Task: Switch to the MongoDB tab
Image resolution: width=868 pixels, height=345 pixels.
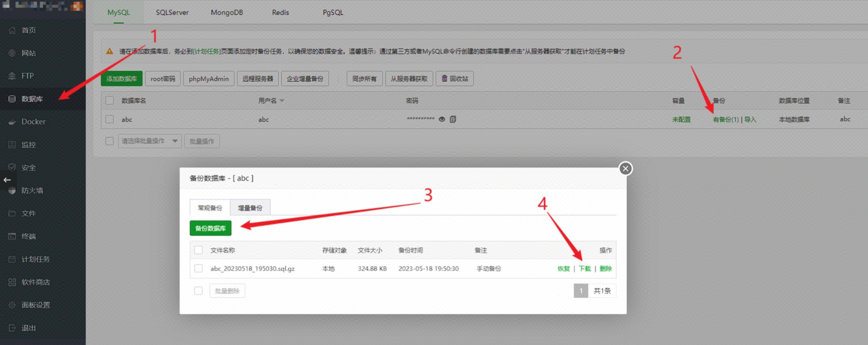Action: coord(227,12)
